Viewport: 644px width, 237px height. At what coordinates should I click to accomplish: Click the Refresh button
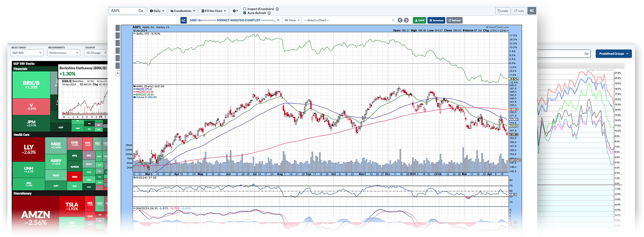point(455,20)
